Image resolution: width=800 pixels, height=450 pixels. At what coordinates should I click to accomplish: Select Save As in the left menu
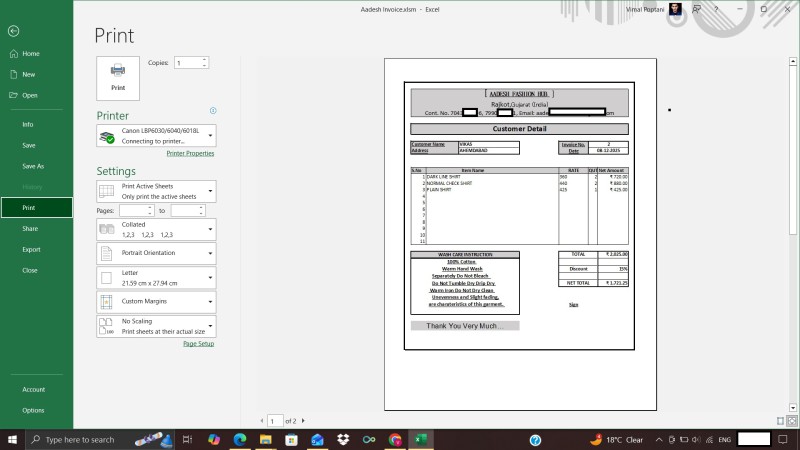coord(33,166)
